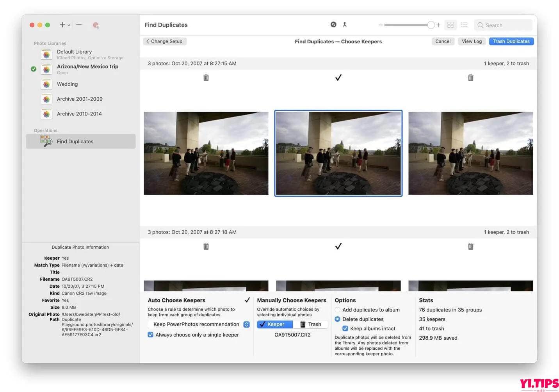The height and width of the screenshot is (392, 559).
Task: Open the photo inspector magnifier icon in toolbar
Action: pyautogui.click(x=333, y=24)
